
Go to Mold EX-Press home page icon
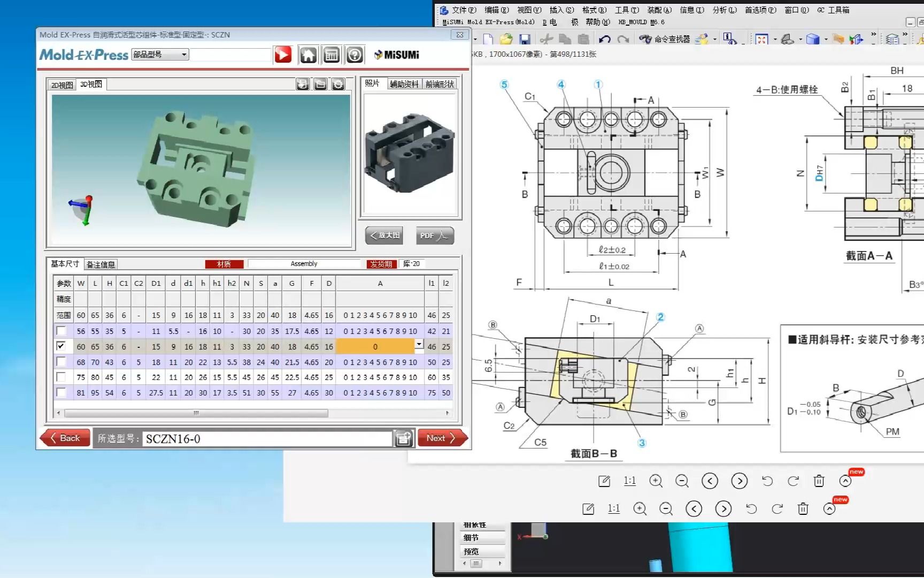point(309,55)
